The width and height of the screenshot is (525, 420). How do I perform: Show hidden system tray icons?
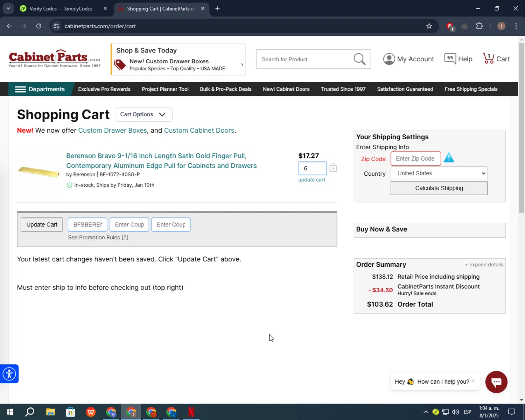point(426,412)
